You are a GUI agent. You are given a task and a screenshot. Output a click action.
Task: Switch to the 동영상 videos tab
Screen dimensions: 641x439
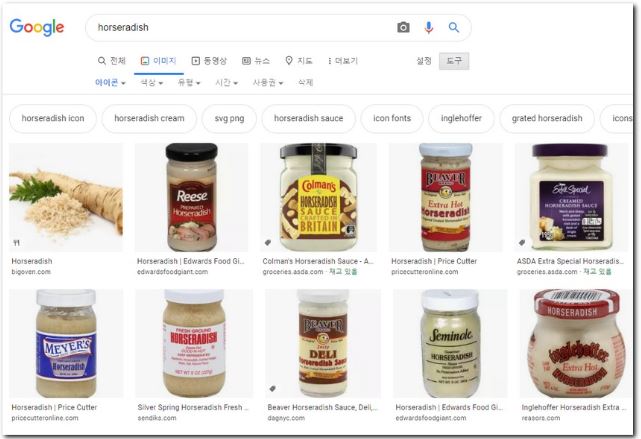209,61
